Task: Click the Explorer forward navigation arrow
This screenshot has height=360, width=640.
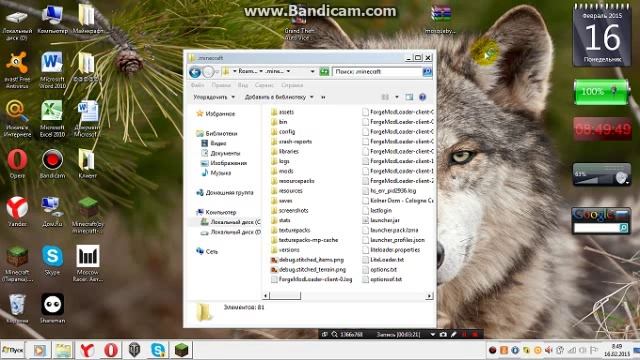Action: tap(209, 72)
